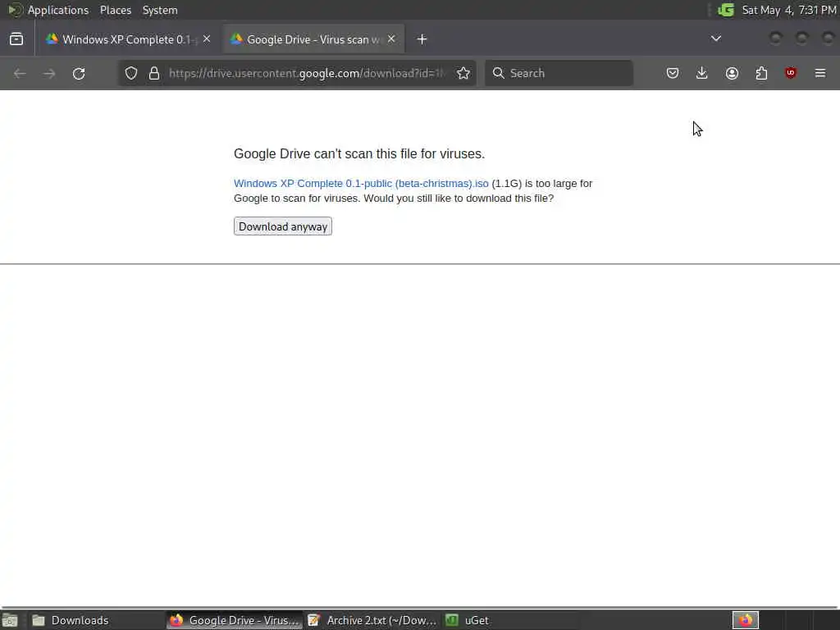Screen dimensions: 840x630
Task: Focus the Search box
Action: coord(559,73)
